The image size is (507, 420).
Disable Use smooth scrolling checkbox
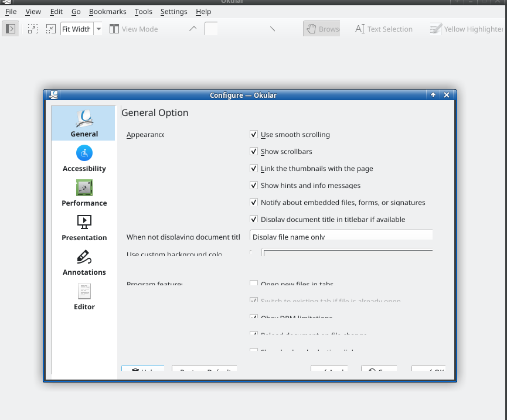pyautogui.click(x=254, y=135)
